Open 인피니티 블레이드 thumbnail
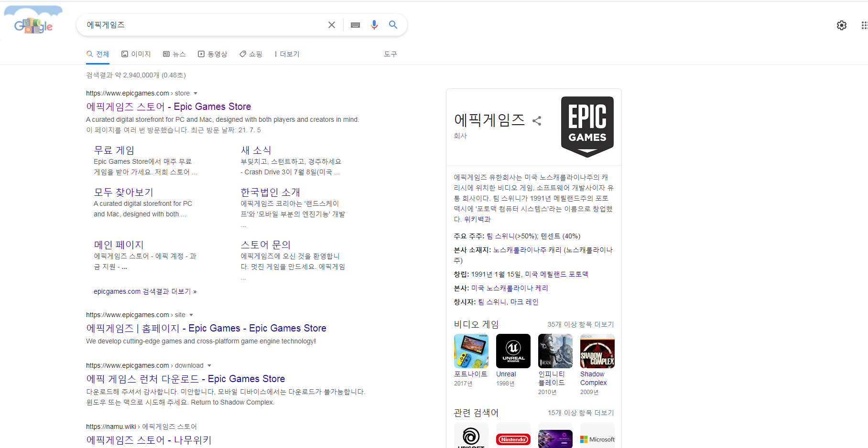Image resolution: width=868 pixels, height=448 pixels. click(x=555, y=351)
